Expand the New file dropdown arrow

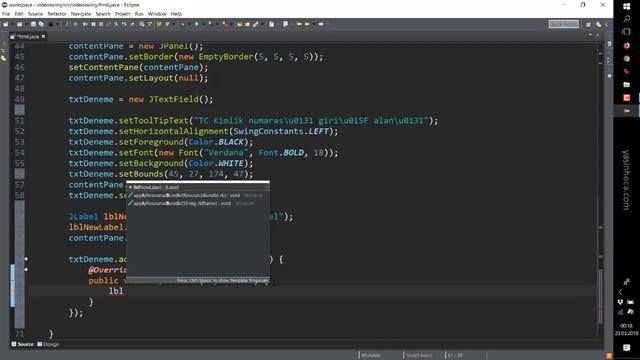pyautogui.click(x=12, y=24)
